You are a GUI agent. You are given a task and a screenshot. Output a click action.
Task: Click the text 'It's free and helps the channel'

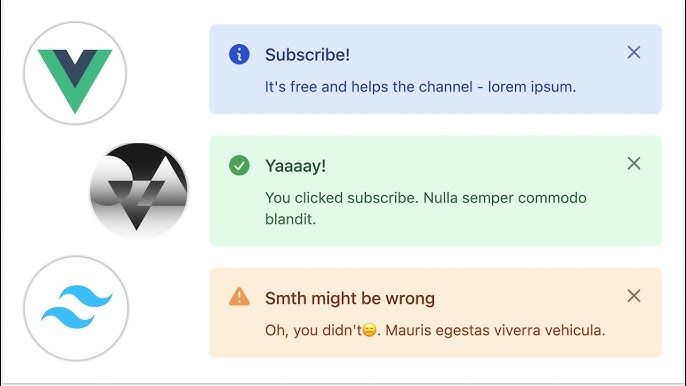pos(368,87)
